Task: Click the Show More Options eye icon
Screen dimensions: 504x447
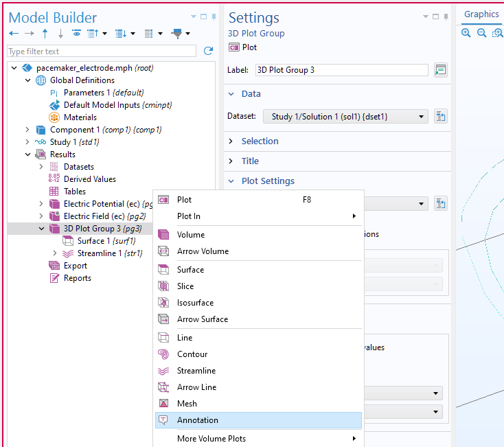Action: pos(76,34)
